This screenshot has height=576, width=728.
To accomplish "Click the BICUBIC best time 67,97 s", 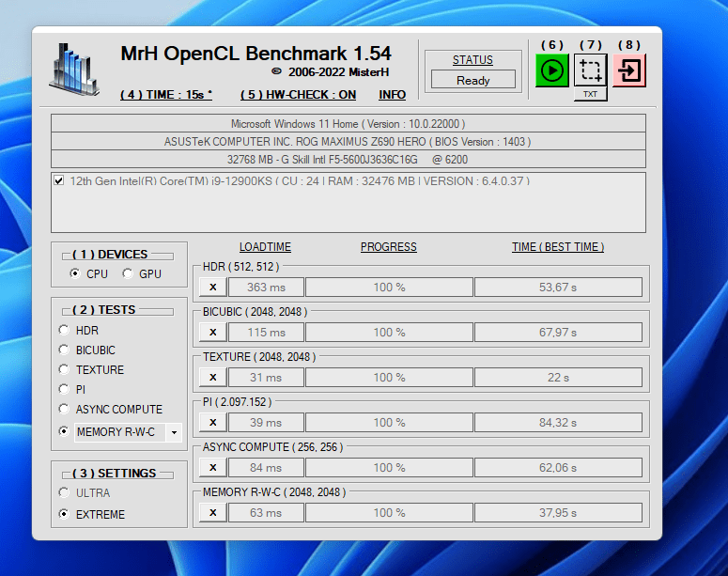I will click(558, 332).
